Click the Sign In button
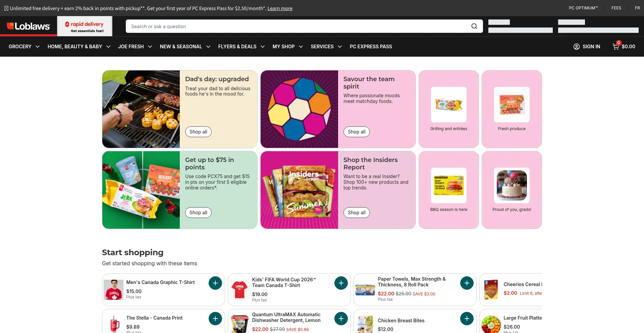The width and height of the screenshot is (644, 333). [x=587, y=47]
